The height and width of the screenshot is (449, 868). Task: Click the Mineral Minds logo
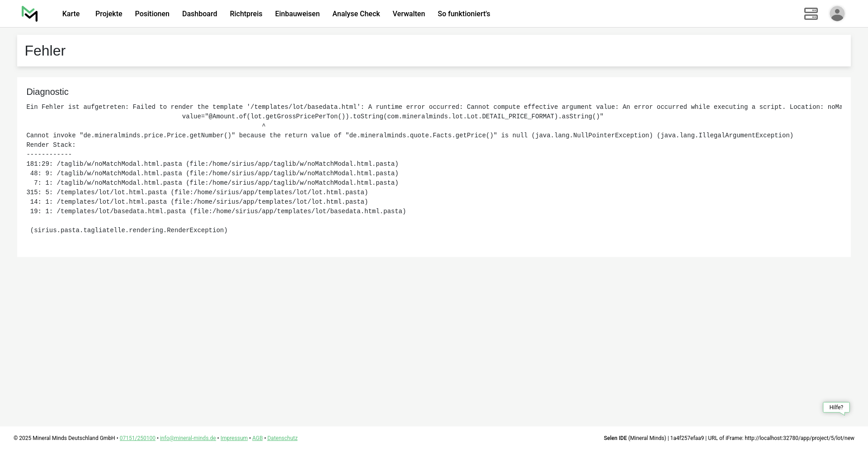point(30,14)
